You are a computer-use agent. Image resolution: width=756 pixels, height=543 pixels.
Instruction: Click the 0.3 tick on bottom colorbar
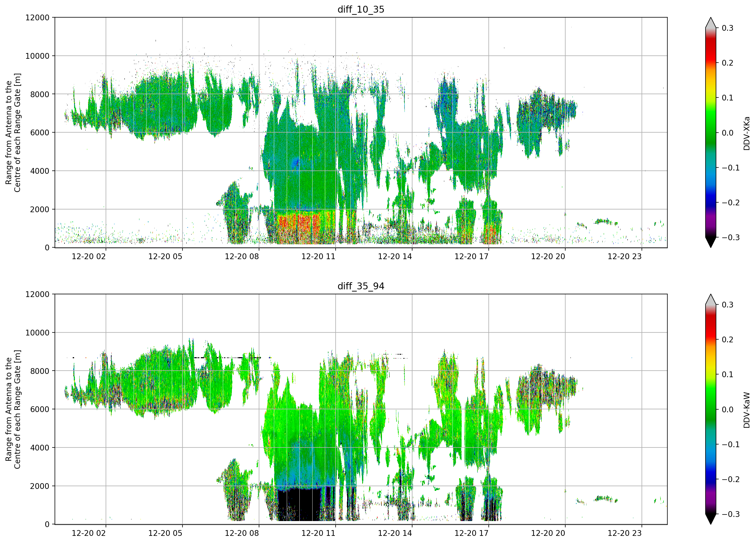tap(728, 305)
